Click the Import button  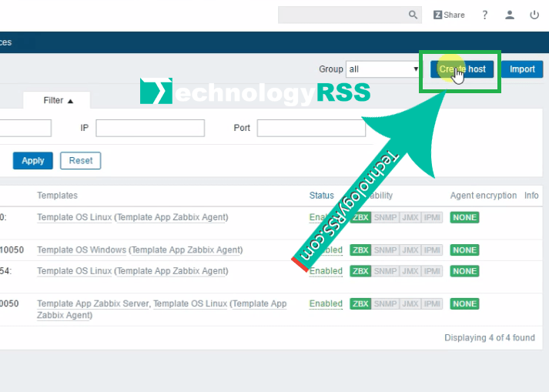pos(522,69)
